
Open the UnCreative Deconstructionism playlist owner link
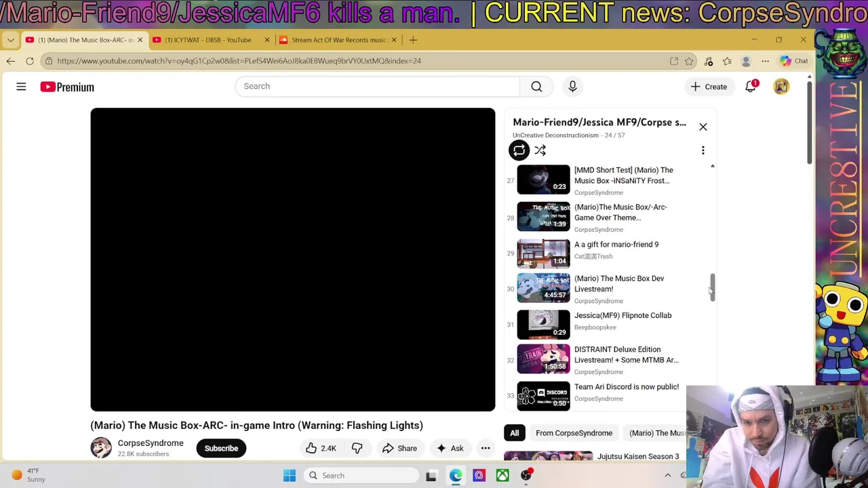click(555, 136)
